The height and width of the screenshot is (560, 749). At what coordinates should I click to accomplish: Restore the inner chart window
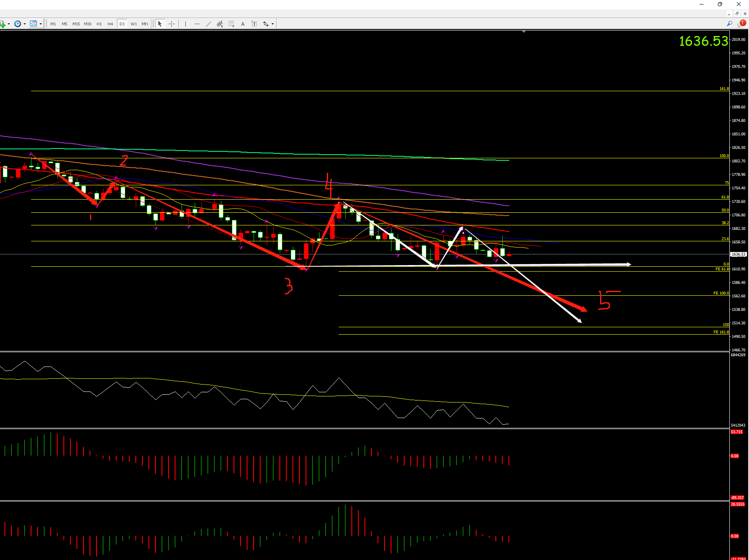[x=737, y=13]
